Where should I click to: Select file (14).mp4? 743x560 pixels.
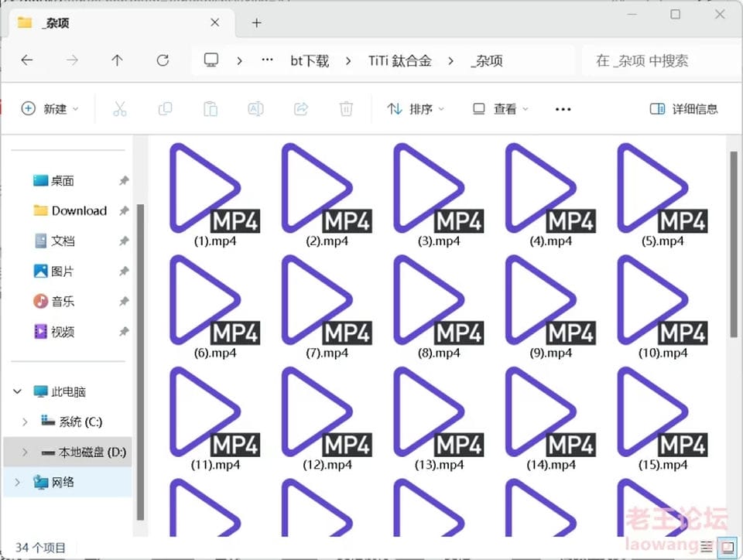click(x=550, y=418)
